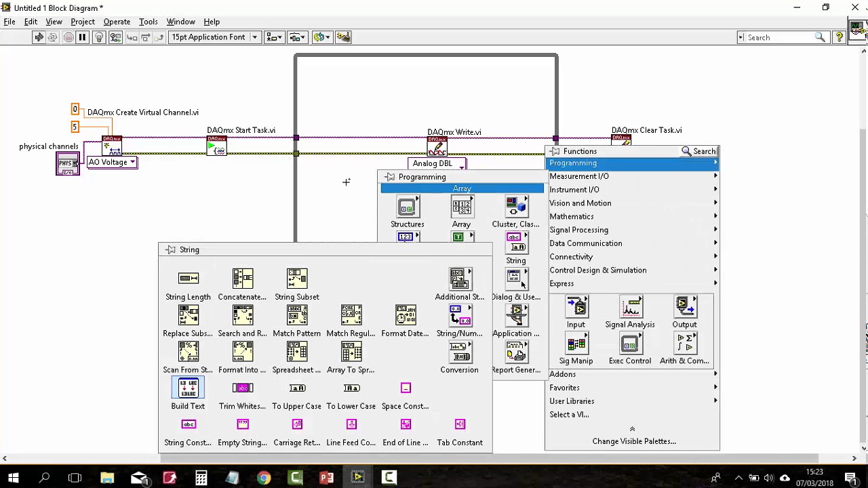Open the AO Voltage polymorphic selector

[112, 162]
